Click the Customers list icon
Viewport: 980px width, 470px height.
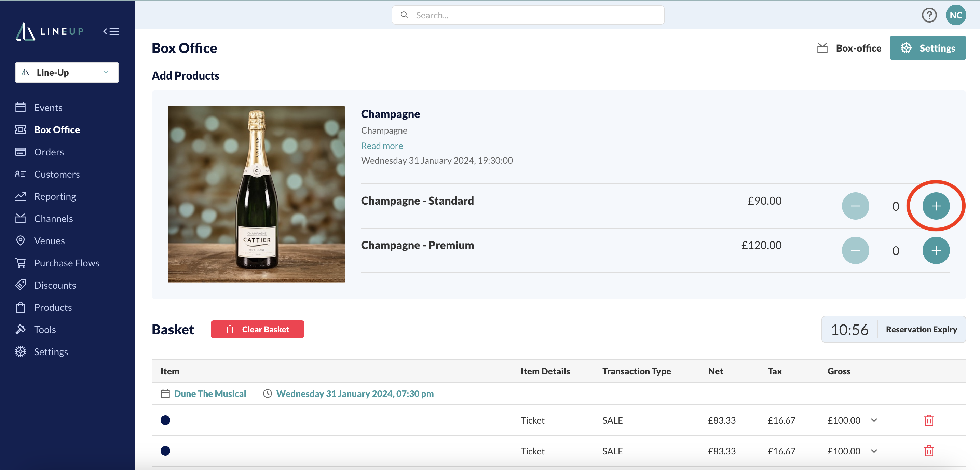pos(21,174)
